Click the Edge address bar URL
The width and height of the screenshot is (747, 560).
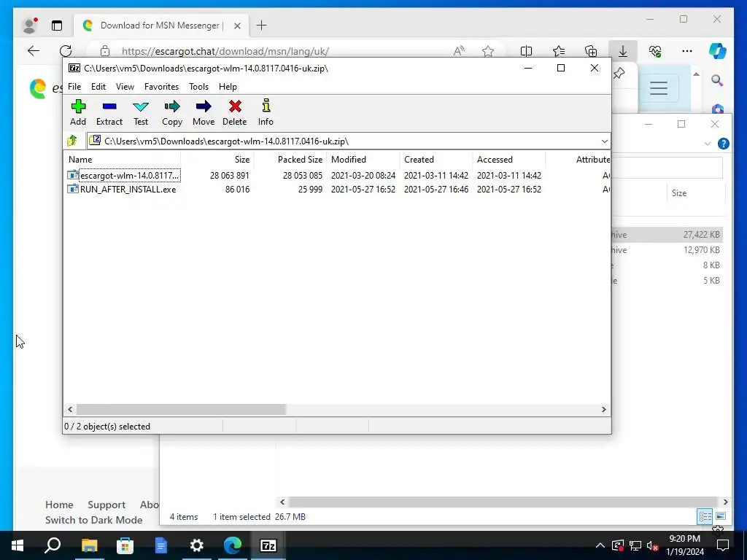point(225,51)
